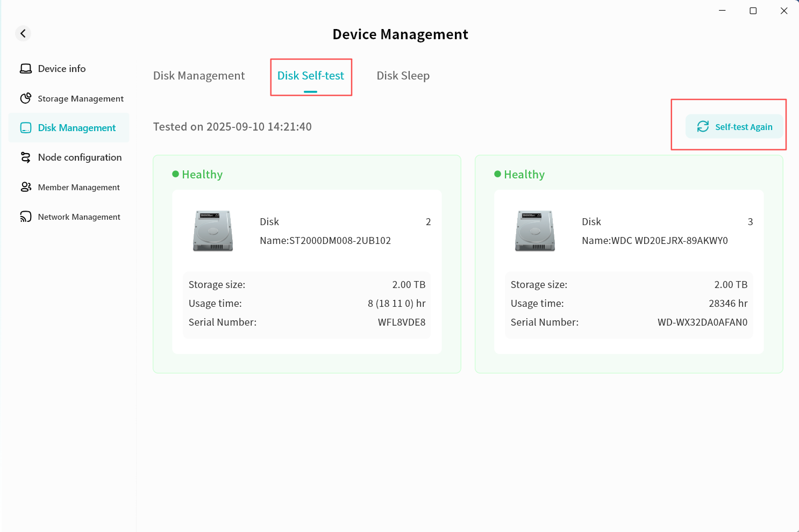Open Network Management settings
This screenshot has height=532, width=799.
(x=79, y=217)
